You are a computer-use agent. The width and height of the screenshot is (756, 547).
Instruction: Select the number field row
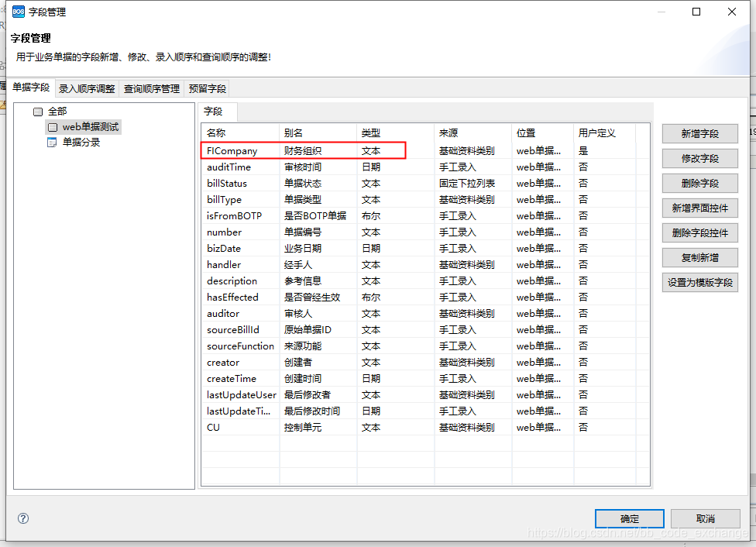(426, 232)
